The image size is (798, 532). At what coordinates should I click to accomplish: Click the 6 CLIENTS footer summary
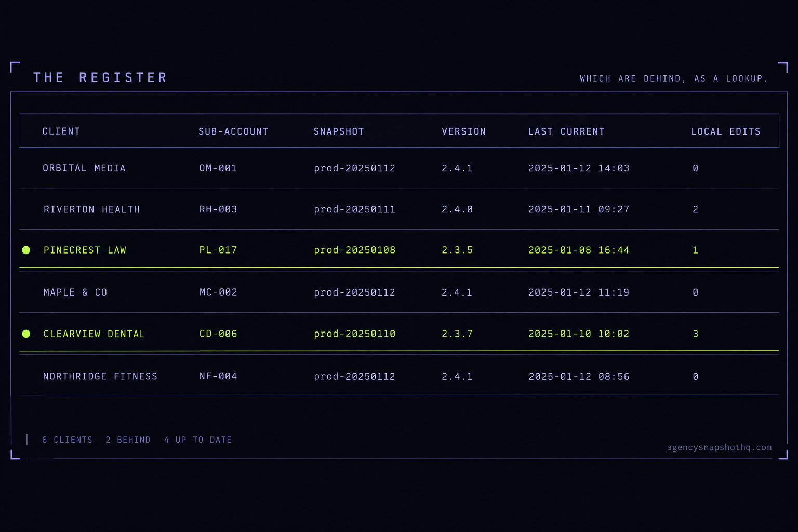(68, 440)
